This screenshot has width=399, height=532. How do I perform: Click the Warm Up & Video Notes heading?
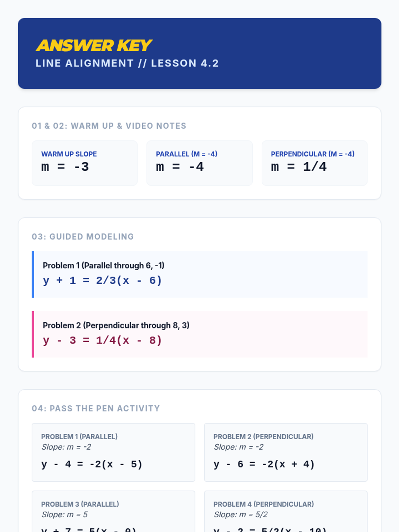[x=109, y=126]
